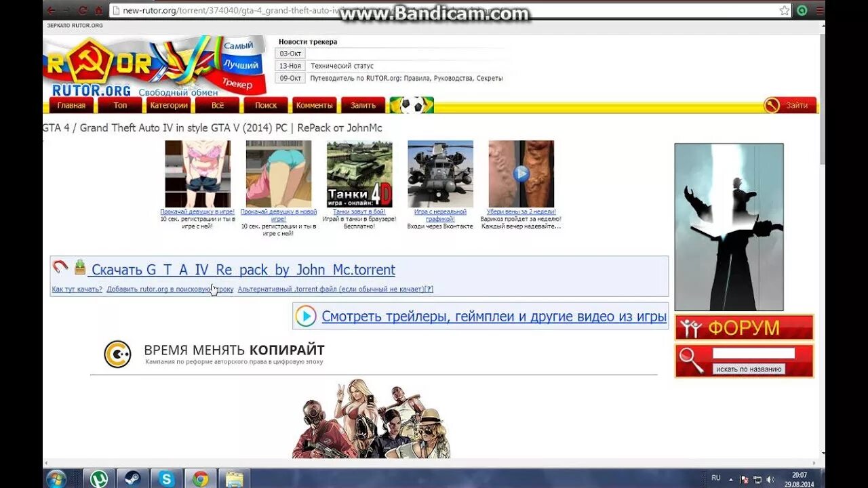This screenshot has height=488, width=868.
Task: Open the Категории navigation tab
Action: (169, 105)
